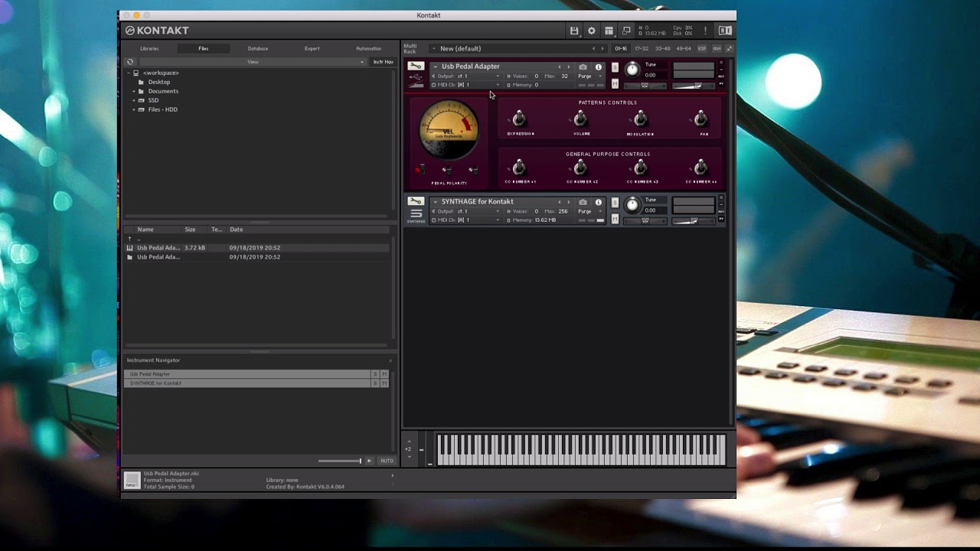
Task: Select rack page 17-32
Action: click(x=642, y=48)
